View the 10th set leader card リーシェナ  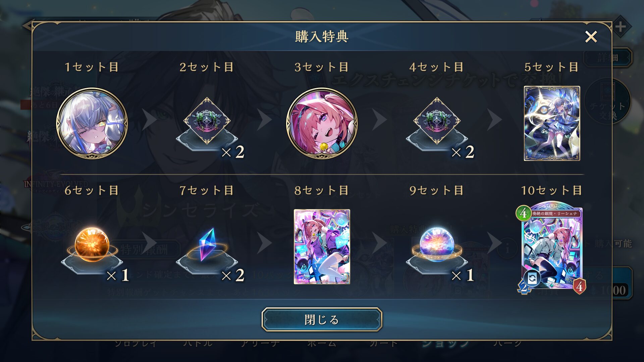coord(551,248)
